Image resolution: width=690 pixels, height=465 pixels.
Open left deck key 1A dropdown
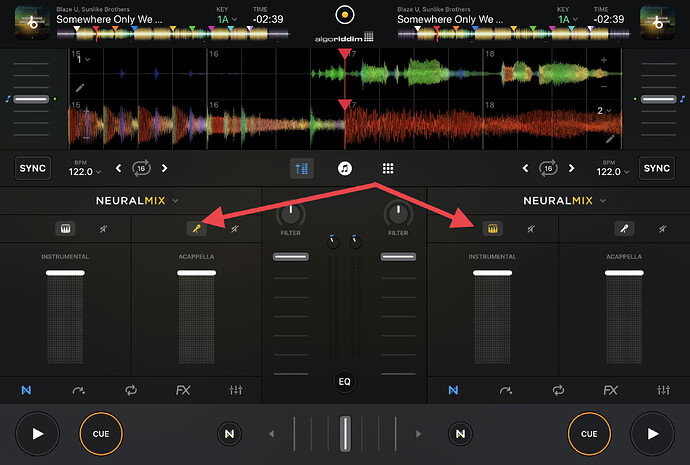(227, 19)
